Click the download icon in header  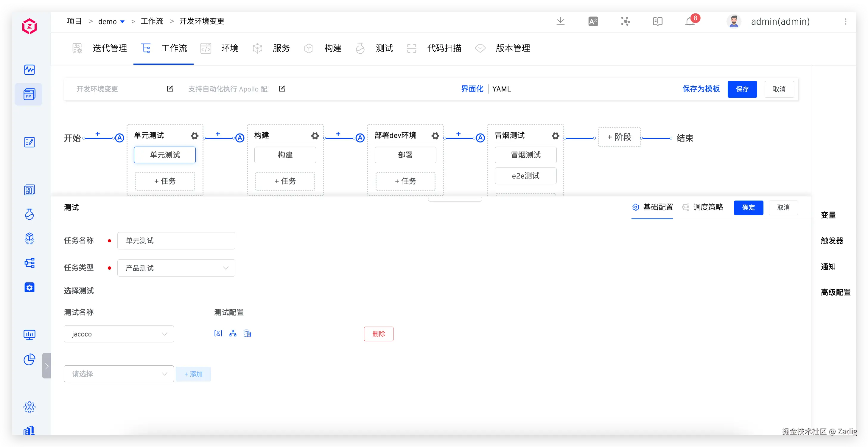click(x=560, y=21)
